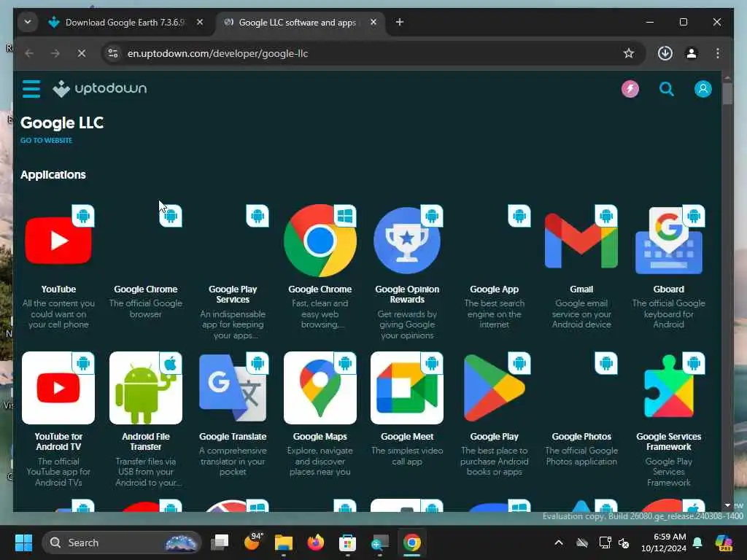
Task: Open the Uptodown search magnifier
Action: point(666,89)
